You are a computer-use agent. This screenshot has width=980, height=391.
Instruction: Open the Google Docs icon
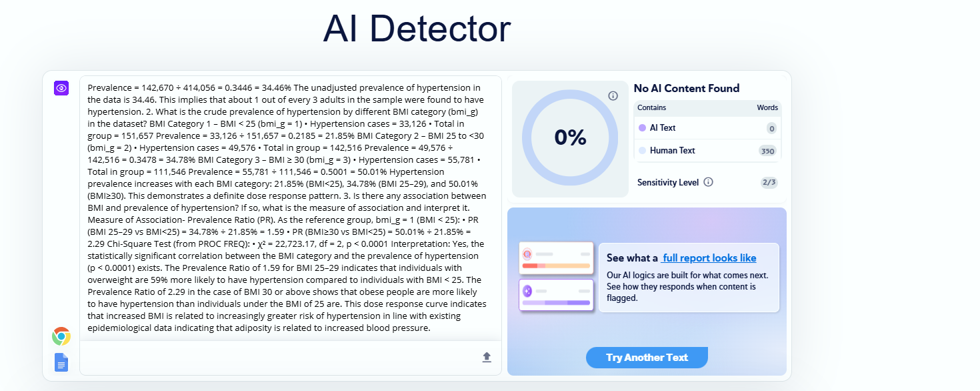pyautogui.click(x=61, y=362)
